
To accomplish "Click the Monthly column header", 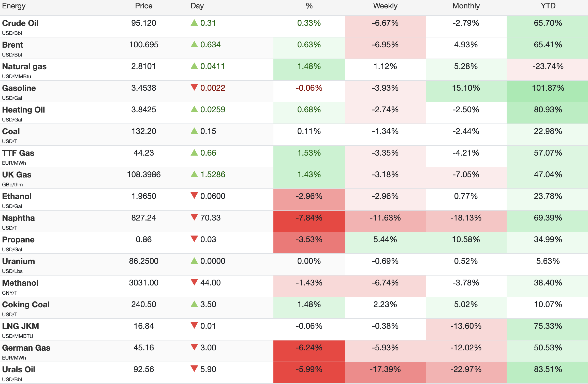I will [466, 6].
